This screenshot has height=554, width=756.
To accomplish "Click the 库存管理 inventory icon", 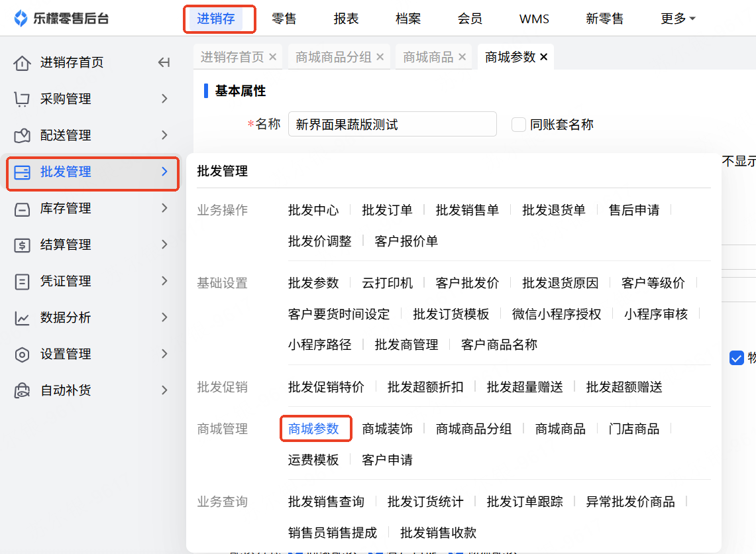I will (22, 209).
